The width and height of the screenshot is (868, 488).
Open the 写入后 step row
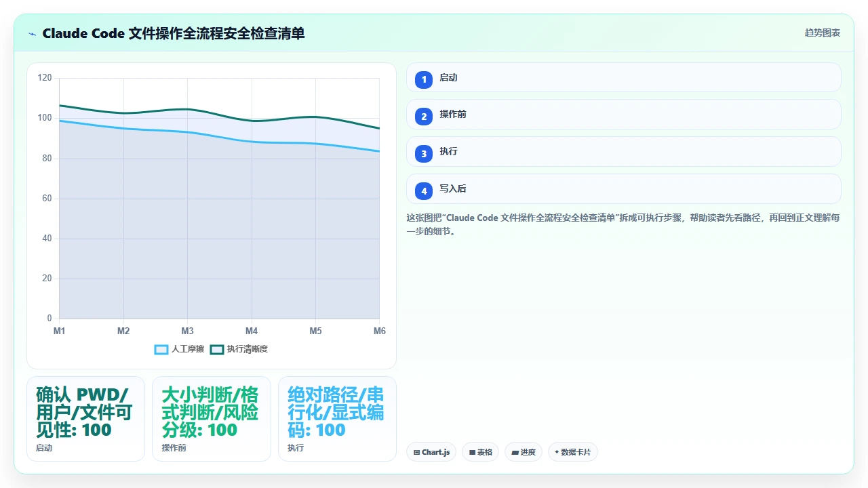click(624, 188)
